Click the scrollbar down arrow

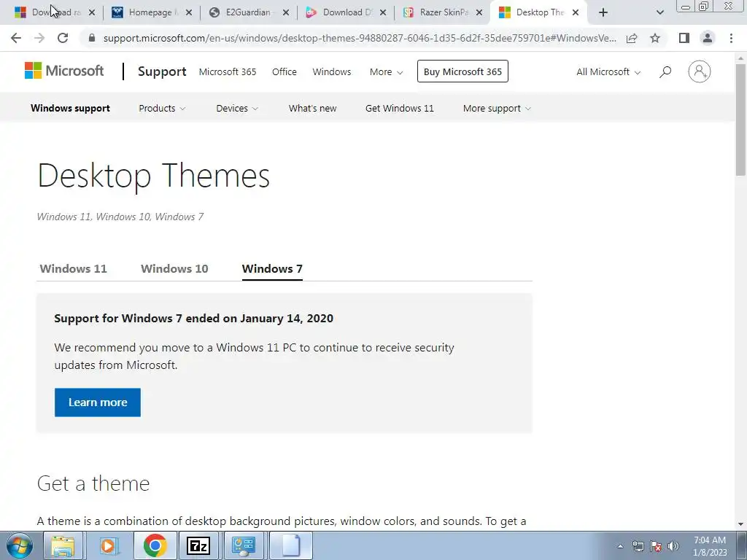coord(740,524)
